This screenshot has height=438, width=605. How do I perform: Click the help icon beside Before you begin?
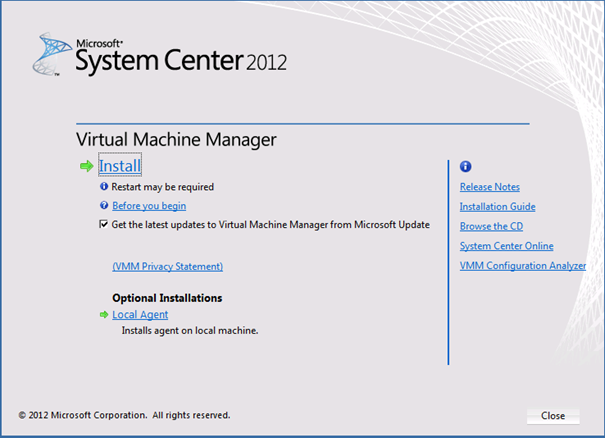click(104, 205)
